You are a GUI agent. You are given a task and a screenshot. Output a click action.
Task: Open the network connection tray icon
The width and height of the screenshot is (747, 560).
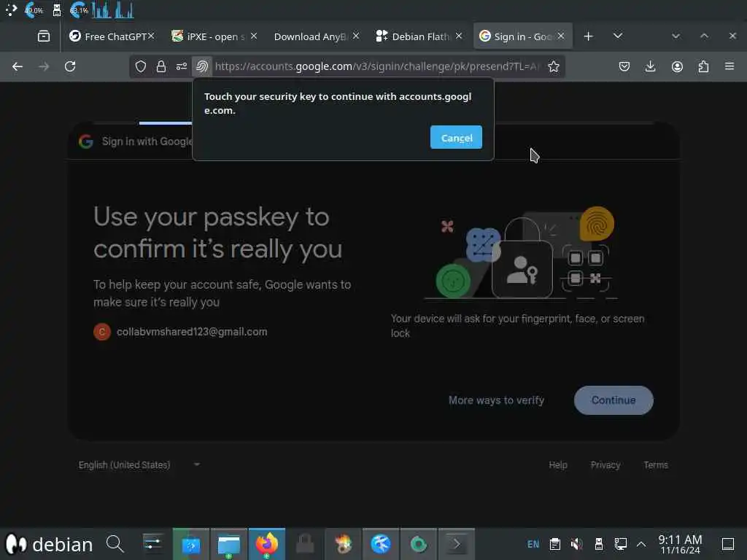pyautogui.click(x=620, y=544)
